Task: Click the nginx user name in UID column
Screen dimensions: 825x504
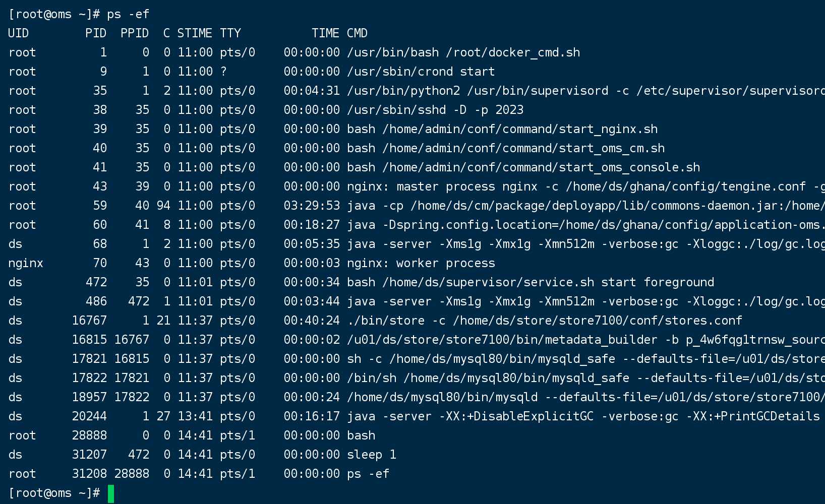Action: 26,263
